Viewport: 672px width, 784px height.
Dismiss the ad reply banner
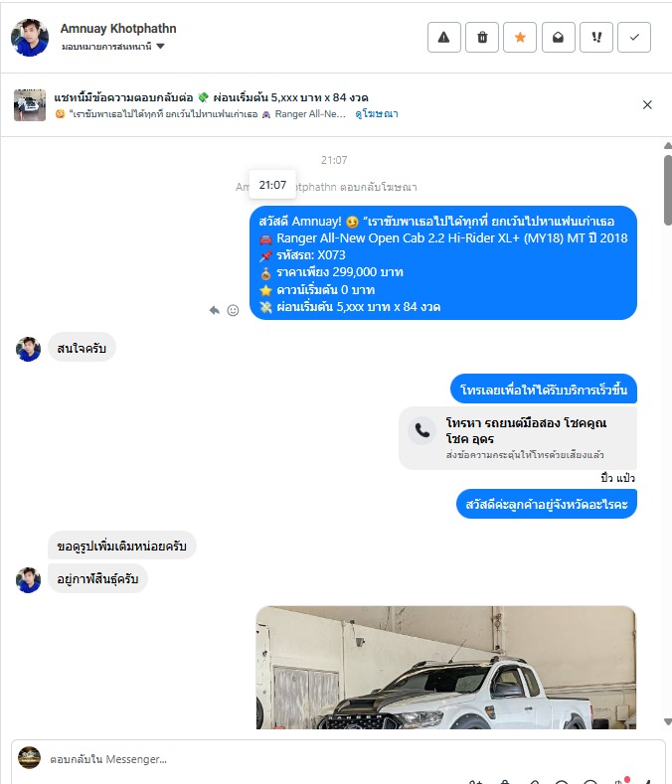(x=647, y=104)
